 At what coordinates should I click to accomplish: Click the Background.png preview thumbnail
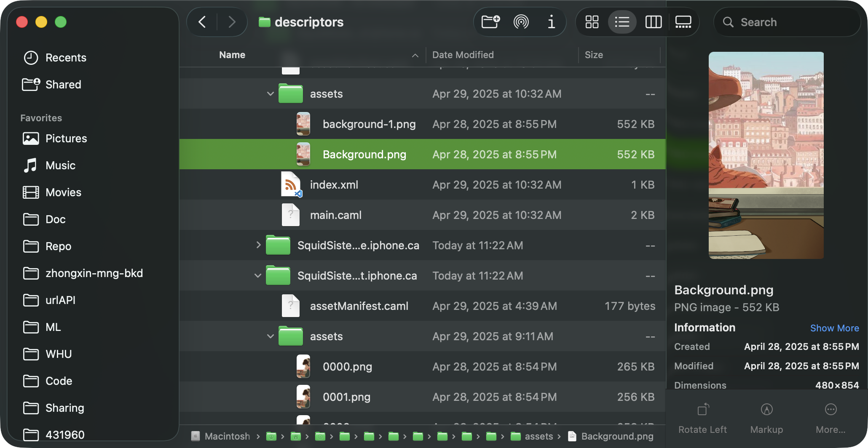click(x=766, y=155)
